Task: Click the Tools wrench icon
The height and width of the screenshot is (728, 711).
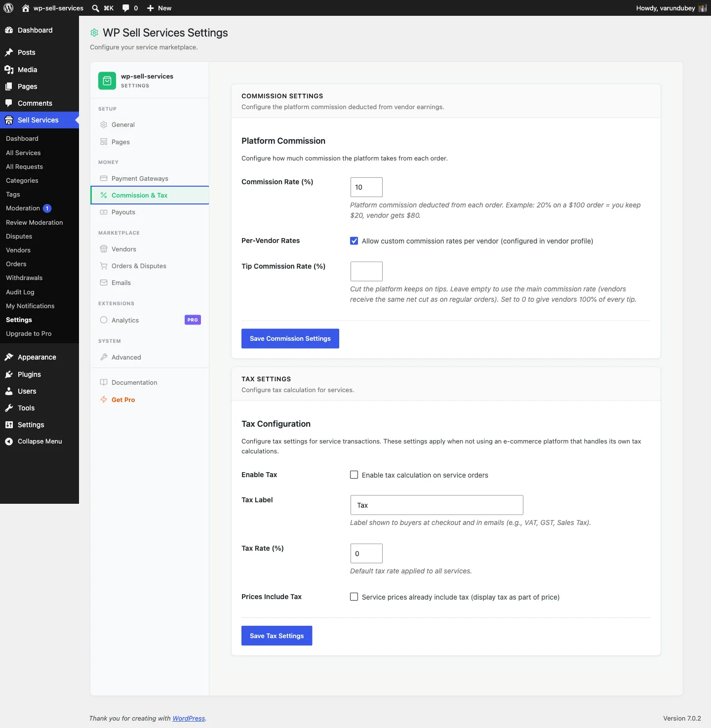Action: click(x=9, y=408)
